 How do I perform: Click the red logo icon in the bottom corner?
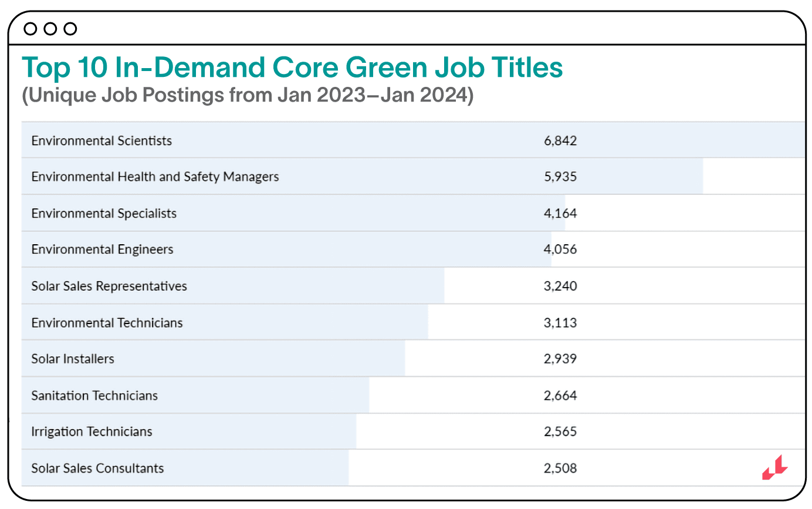click(774, 468)
